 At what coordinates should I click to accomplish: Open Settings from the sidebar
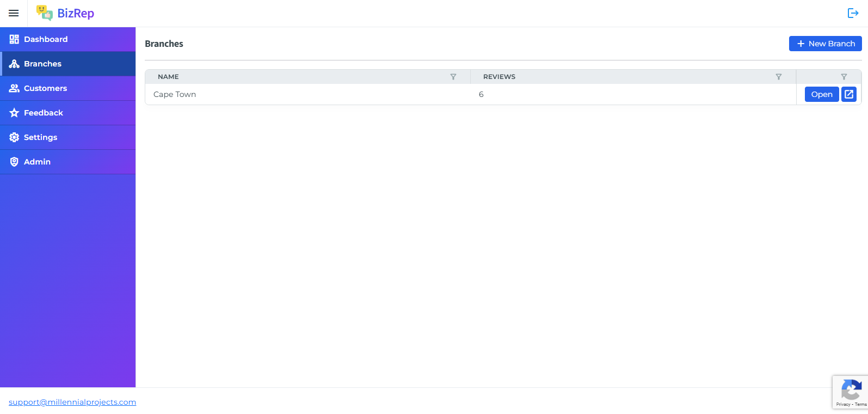pos(67,137)
